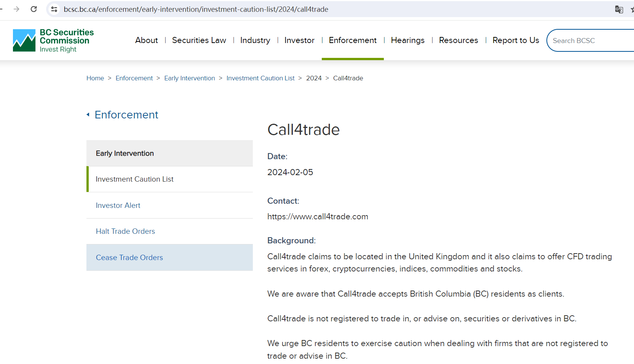Navigate to Investment Caution List breadcrumb

(x=260, y=78)
